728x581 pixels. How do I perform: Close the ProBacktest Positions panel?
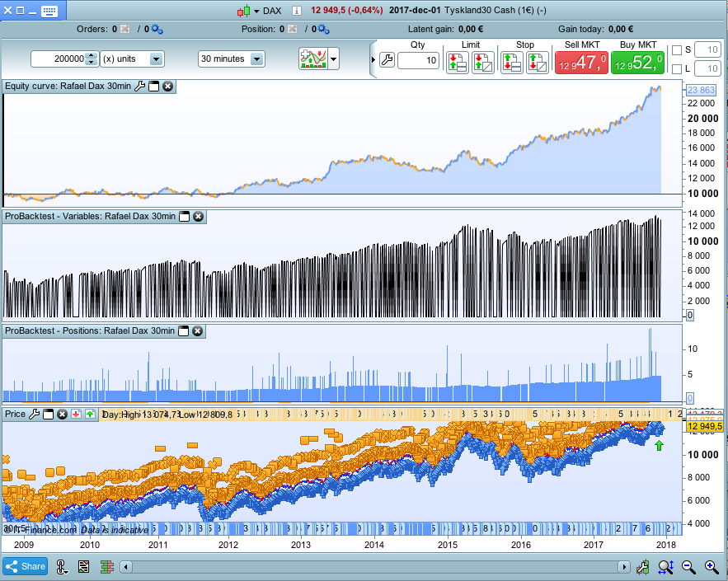coord(198,330)
